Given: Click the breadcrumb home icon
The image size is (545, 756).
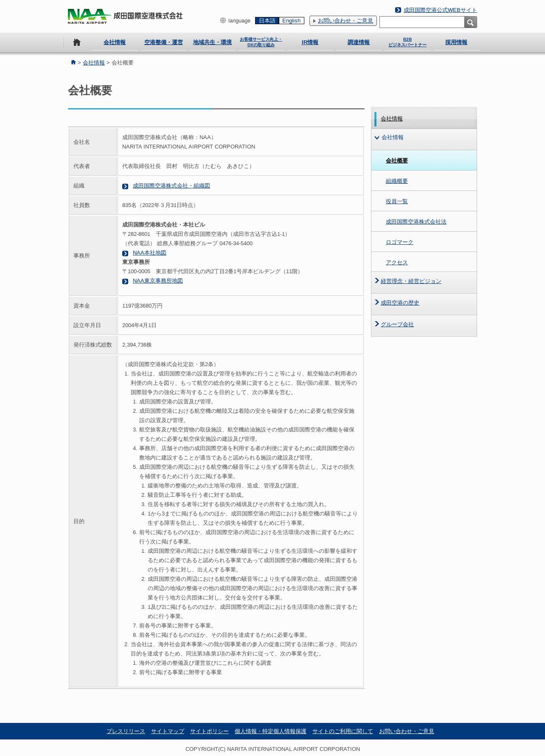Looking at the screenshot, I should (73, 62).
